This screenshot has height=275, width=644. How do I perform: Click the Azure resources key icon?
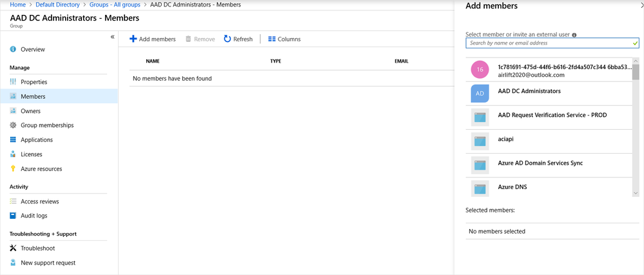13,168
